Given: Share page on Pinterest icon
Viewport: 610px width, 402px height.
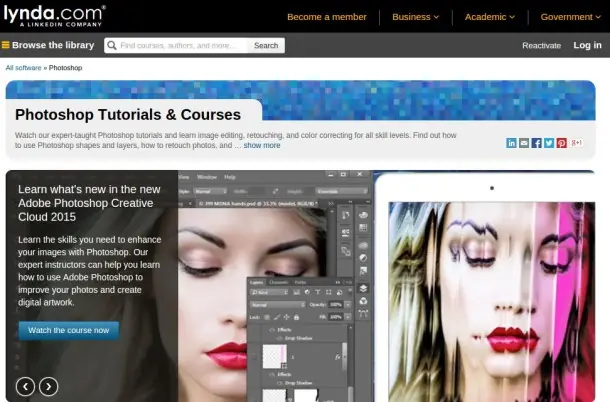Looking at the screenshot, I should tap(561, 143).
